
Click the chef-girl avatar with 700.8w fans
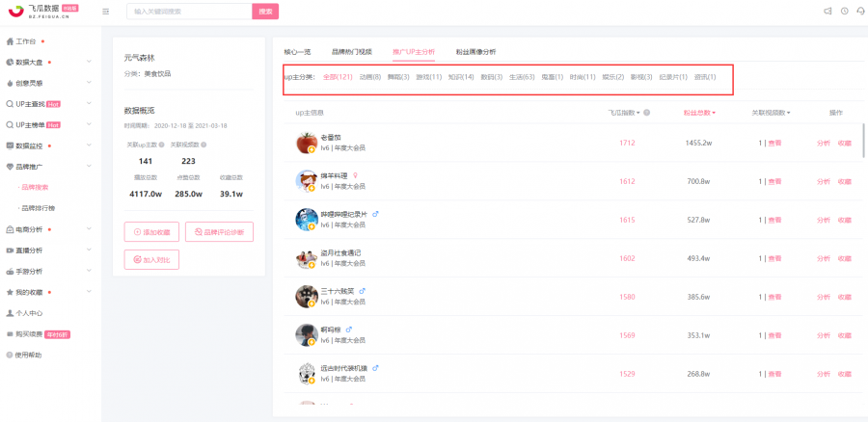tap(307, 181)
